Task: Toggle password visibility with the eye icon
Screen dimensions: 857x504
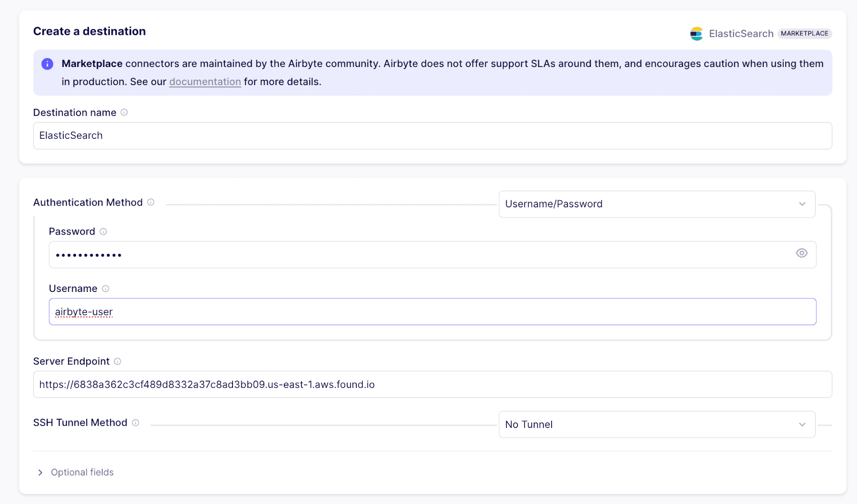Action: [801, 253]
